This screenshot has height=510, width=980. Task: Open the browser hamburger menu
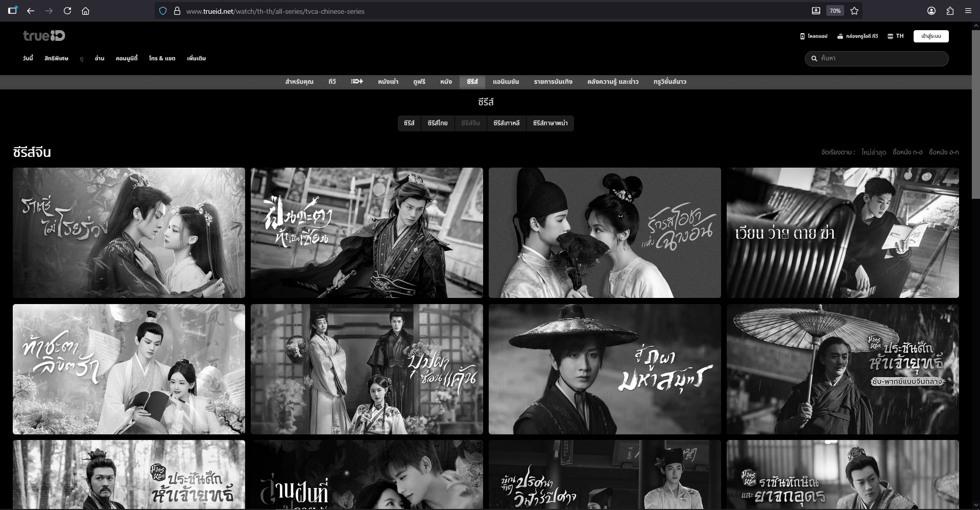point(968,11)
